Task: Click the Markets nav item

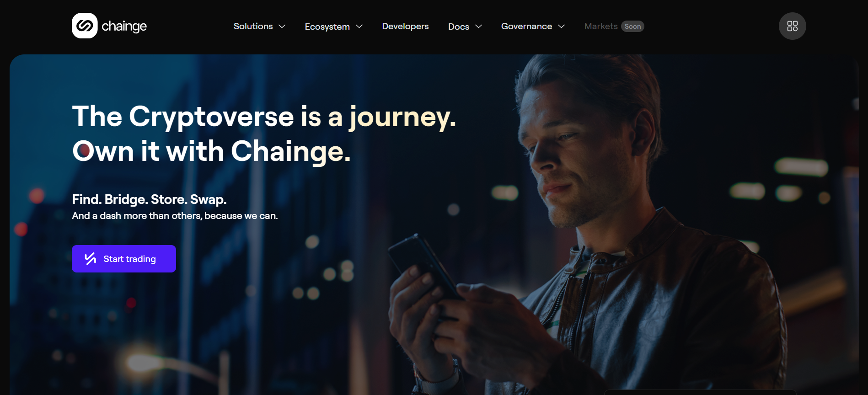Action: pos(601,27)
